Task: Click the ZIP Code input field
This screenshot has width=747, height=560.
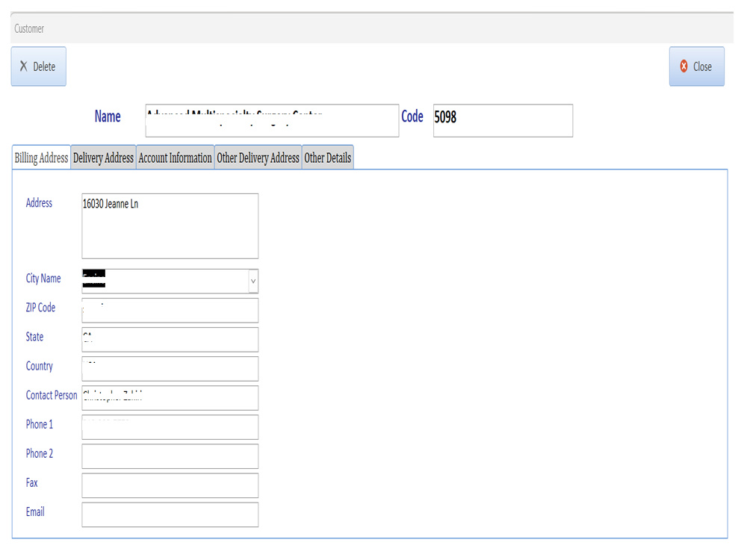Action: pyautogui.click(x=170, y=311)
